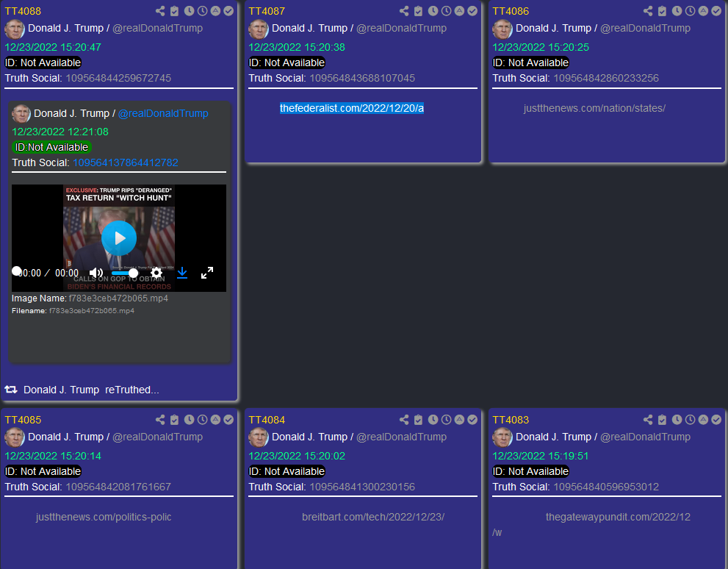The height and width of the screenshot is (569, 728).
Task: Click the check-circle icon on card TT4085
Action: 228,420
